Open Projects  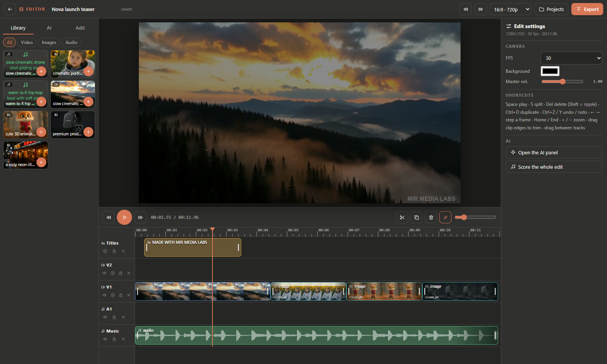(x=551, y=9)
